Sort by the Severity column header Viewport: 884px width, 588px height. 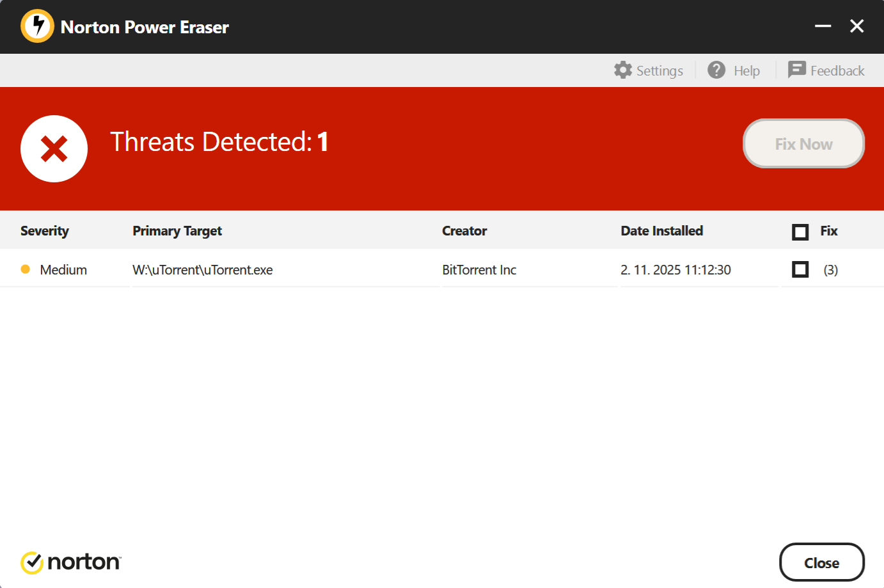[45, 231]
